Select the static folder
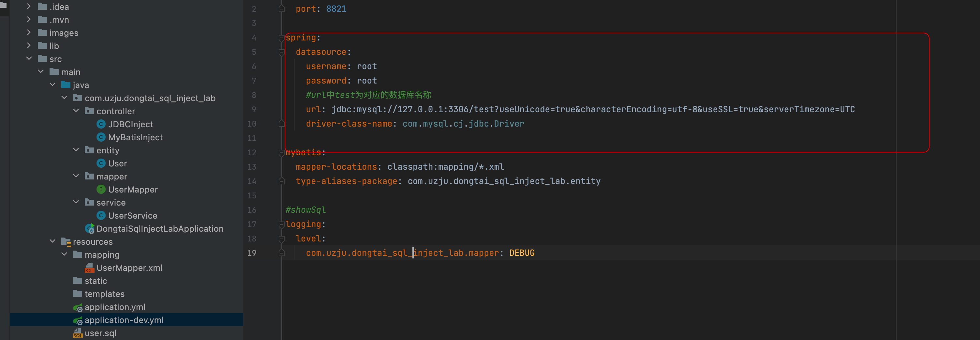This screenshot has height=340, width=980. click(x=96, y=281)
